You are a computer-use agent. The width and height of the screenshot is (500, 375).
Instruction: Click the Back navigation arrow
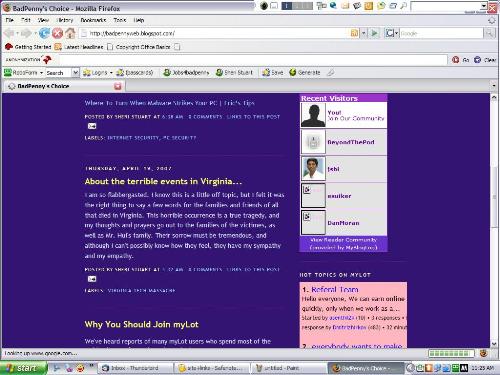[x=9, y=33]
